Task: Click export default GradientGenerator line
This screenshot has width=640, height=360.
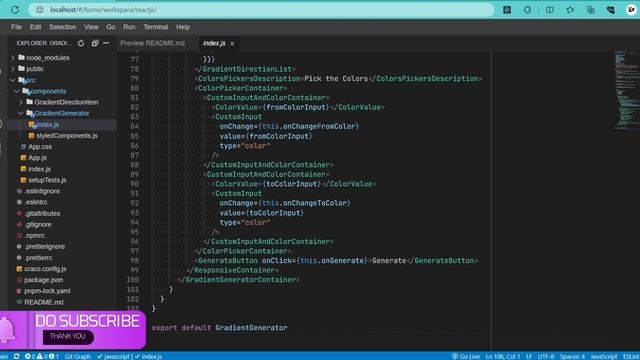Action: pos(220,328)
